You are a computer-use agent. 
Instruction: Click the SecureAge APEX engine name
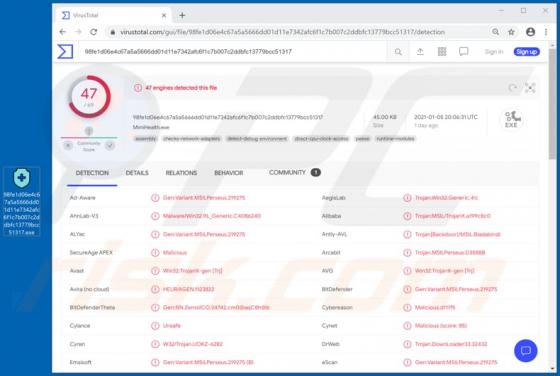point(91,252)
